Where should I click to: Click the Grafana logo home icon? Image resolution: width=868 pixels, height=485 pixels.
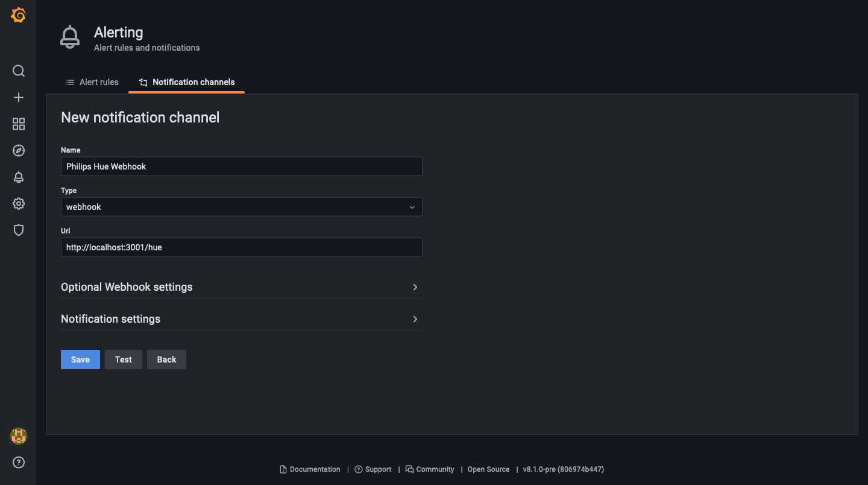click(18, 16)
